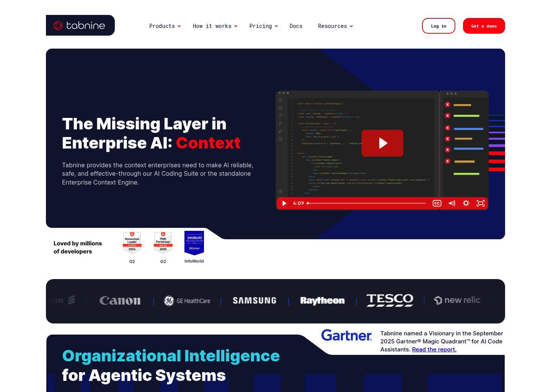This screenshot has width=551, height=392.
Task: Click the Get a demo button
Action: tap(484, 26)
